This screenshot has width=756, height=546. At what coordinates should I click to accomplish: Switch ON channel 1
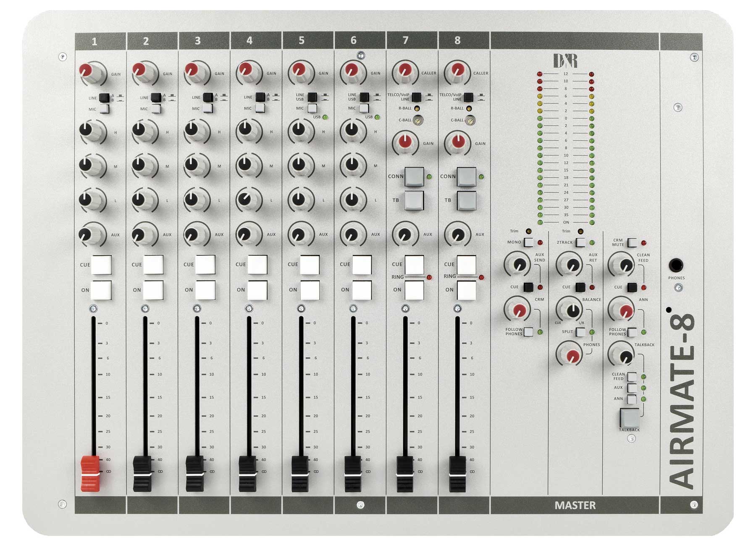click(101, 290)
